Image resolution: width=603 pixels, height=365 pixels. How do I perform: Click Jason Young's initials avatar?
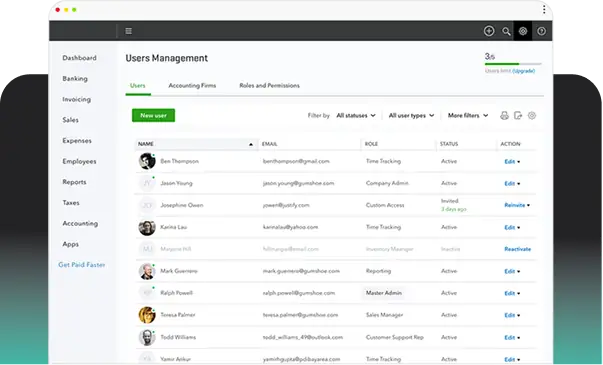[147, 183]
